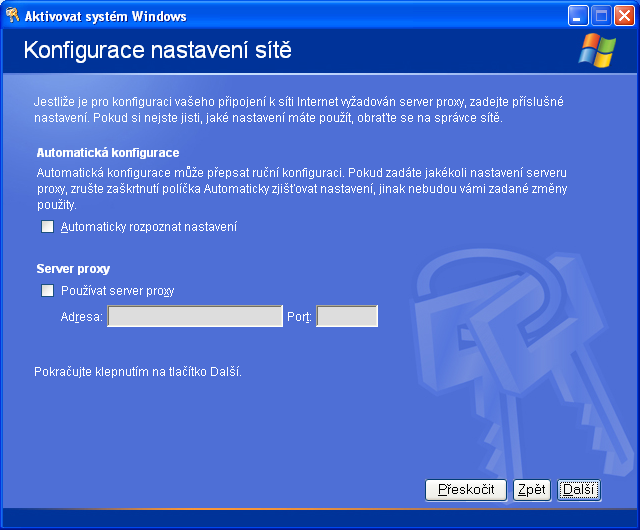Close the Aktivovat systém Windows window

coord(624,16)
